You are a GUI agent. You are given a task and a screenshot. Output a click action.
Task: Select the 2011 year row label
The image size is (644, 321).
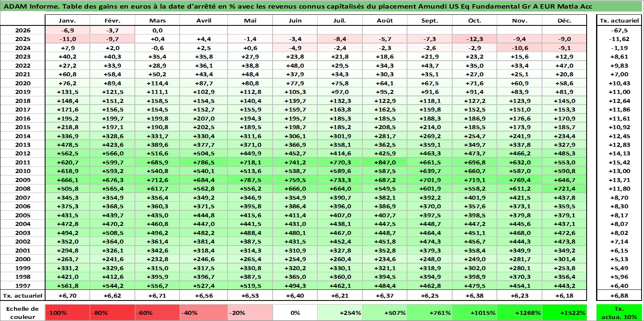coord(23,162)
